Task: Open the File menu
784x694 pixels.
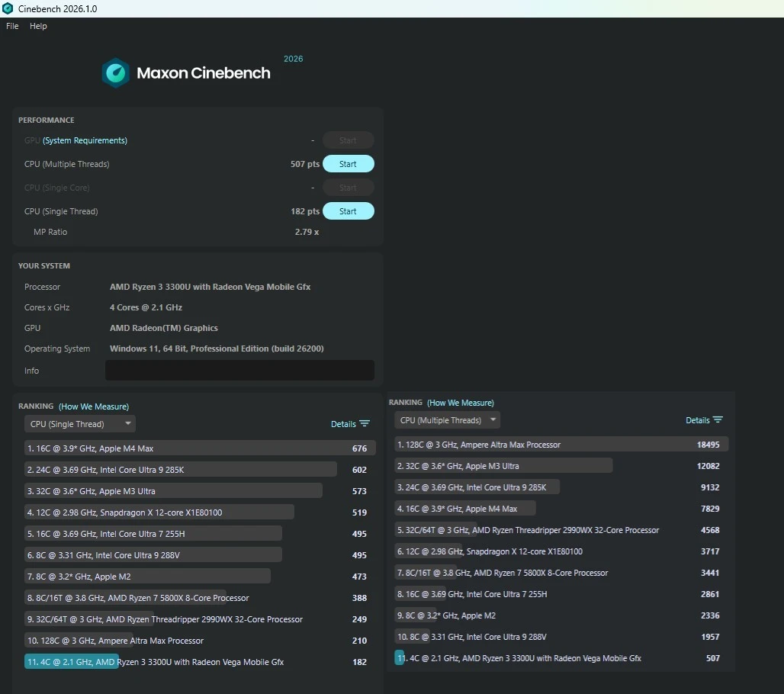Action: click(12, 26)
